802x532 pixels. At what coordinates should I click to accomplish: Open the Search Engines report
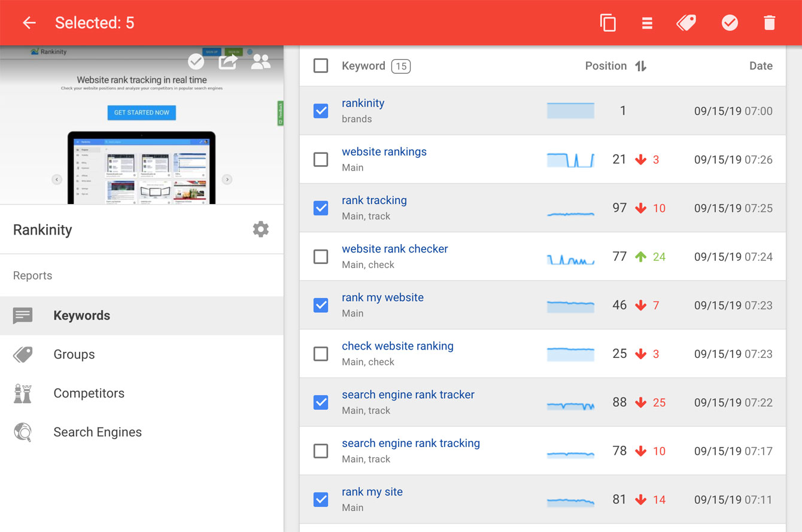point(142,432)
